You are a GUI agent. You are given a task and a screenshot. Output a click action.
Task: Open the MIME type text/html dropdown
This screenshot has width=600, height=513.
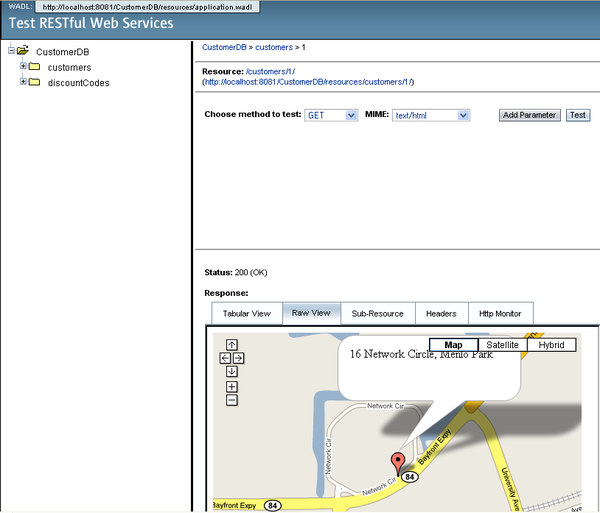point(431,115)
